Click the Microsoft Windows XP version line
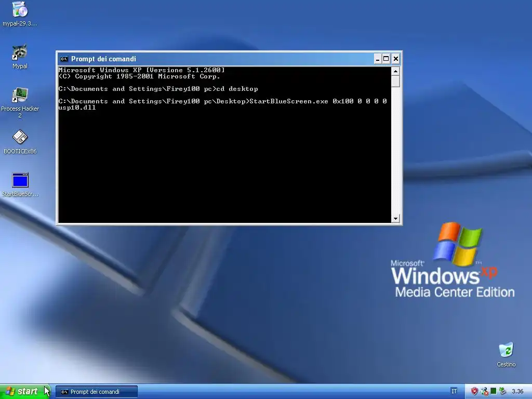The width and height of the screenshot is (532, 399). (x=141, y=70)
